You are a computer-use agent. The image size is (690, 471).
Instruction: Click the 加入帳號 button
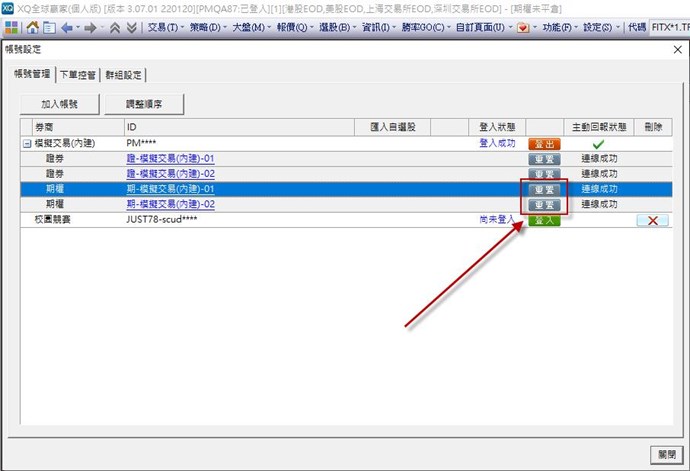(x=59, y=103)
